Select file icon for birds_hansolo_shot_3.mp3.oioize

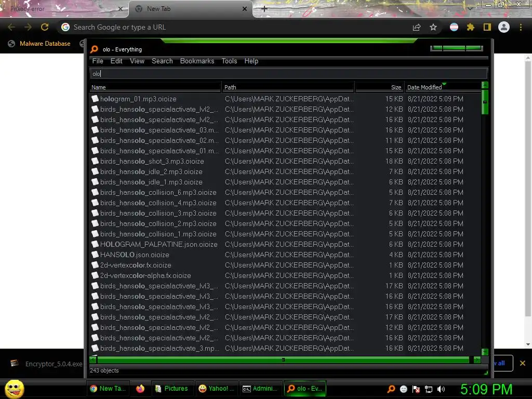coord(95,161)
